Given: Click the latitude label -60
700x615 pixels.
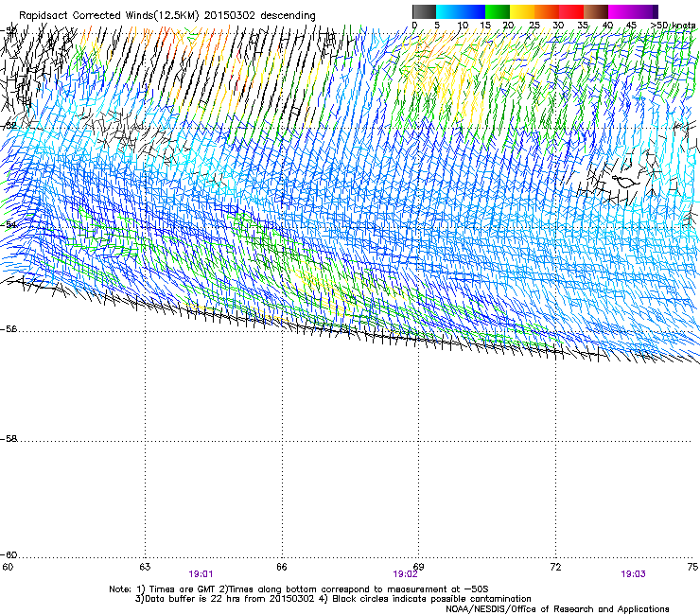Looking at the screenshot, I should pyautogui.click(x=9, y=555).
